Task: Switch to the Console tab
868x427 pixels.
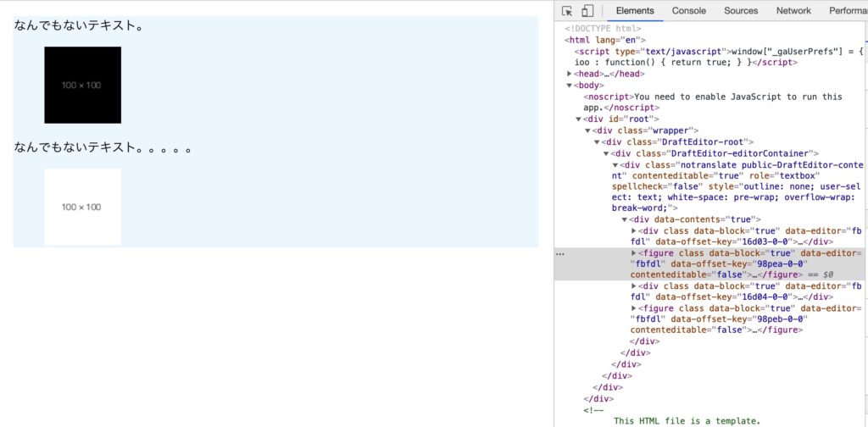Action: pyautogui.click(x=688, y=10)
